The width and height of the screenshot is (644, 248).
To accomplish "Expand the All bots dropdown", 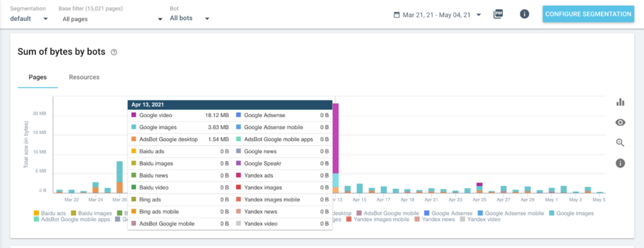I will tap(190, 18).
